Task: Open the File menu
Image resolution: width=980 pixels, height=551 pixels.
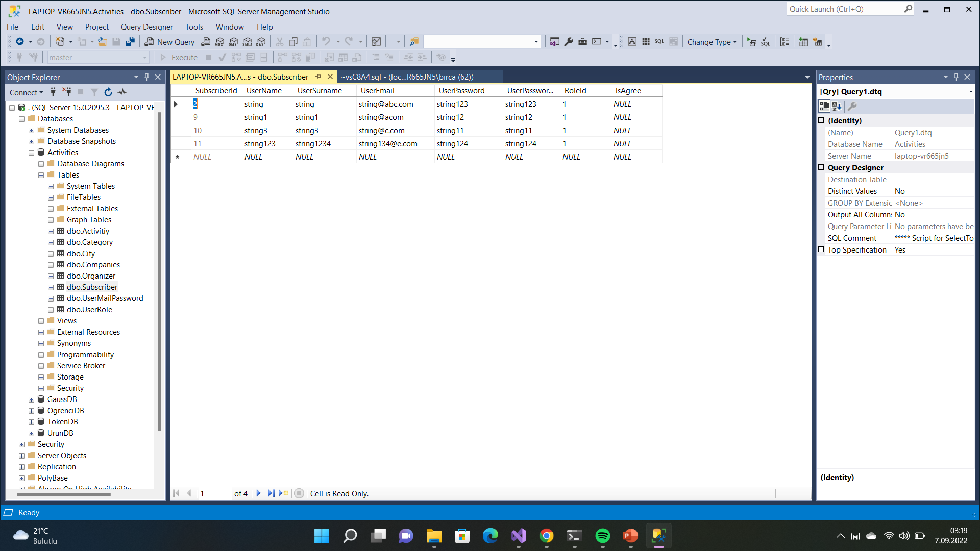Action: click(x=13, y=27)
